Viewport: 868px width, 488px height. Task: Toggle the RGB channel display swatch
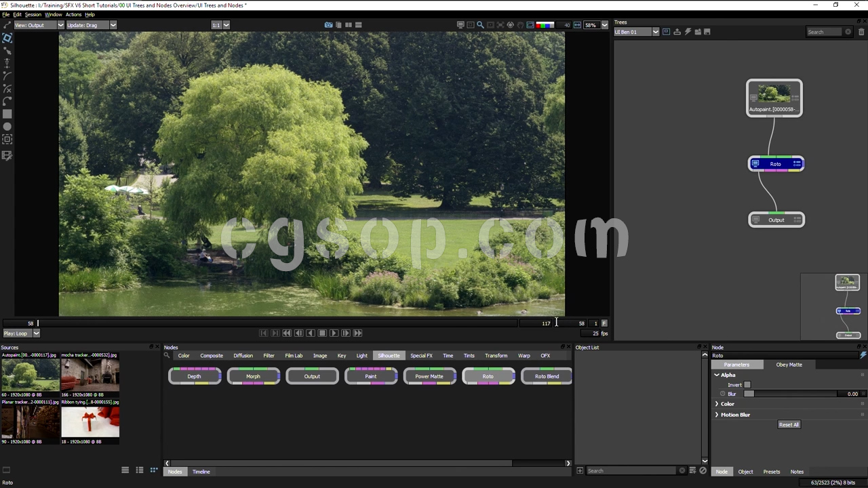(545, 25)
